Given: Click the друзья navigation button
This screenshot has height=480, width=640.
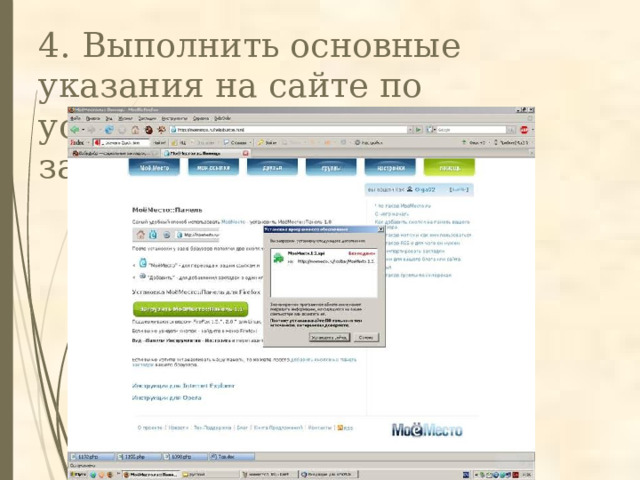Looking at the screenshot, I should [272, 167].
